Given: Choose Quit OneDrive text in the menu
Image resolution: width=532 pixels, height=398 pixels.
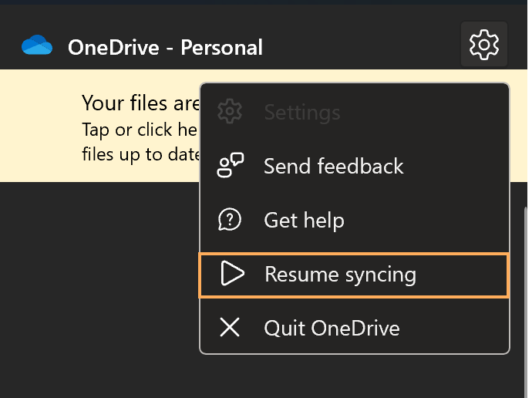Looking at the screenshot, I should tap(332, 328).
